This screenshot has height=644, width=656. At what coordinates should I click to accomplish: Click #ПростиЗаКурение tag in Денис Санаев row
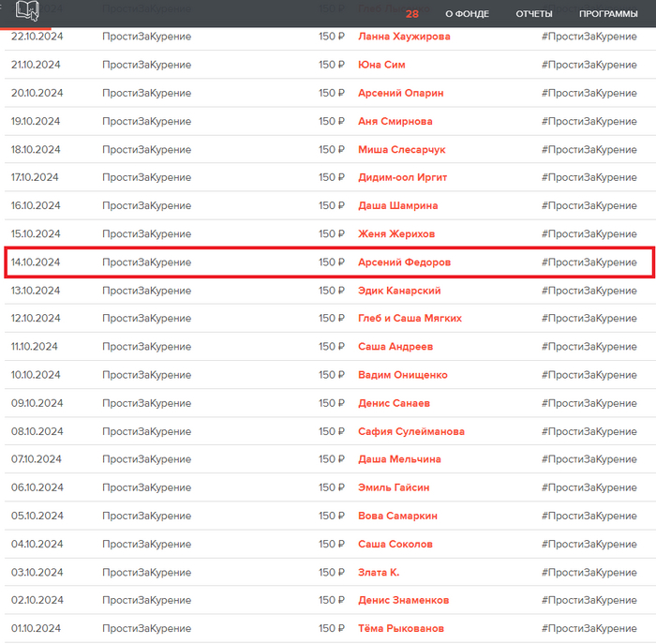pos(589,403)
